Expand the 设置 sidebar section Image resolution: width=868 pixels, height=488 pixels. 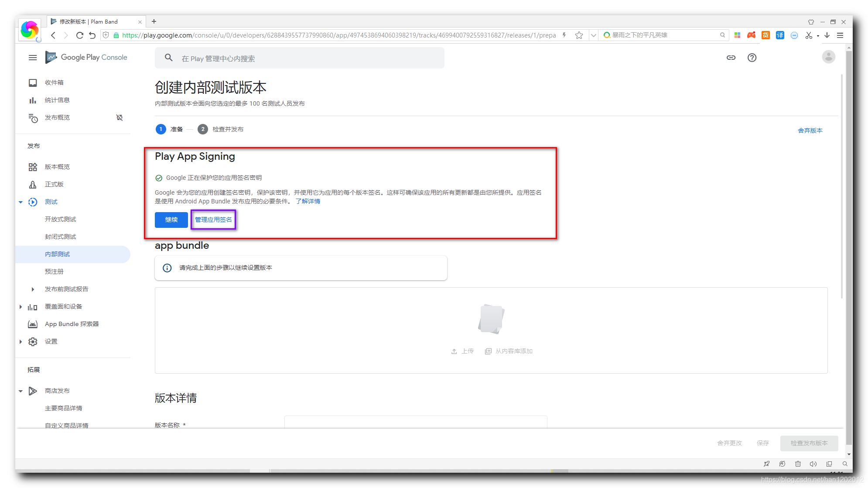point(21,342)
